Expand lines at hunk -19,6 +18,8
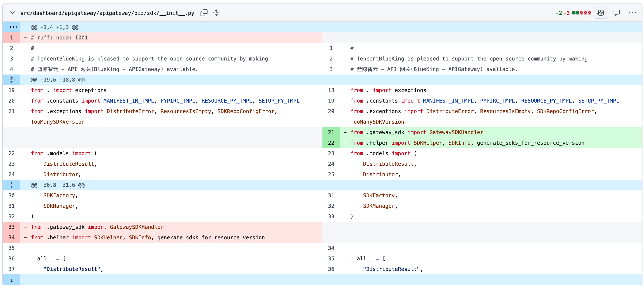 coord(12,80)
